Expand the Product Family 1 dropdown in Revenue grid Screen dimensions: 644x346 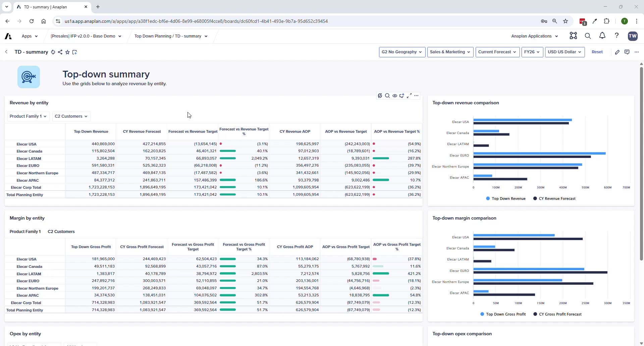click(28, 116)
